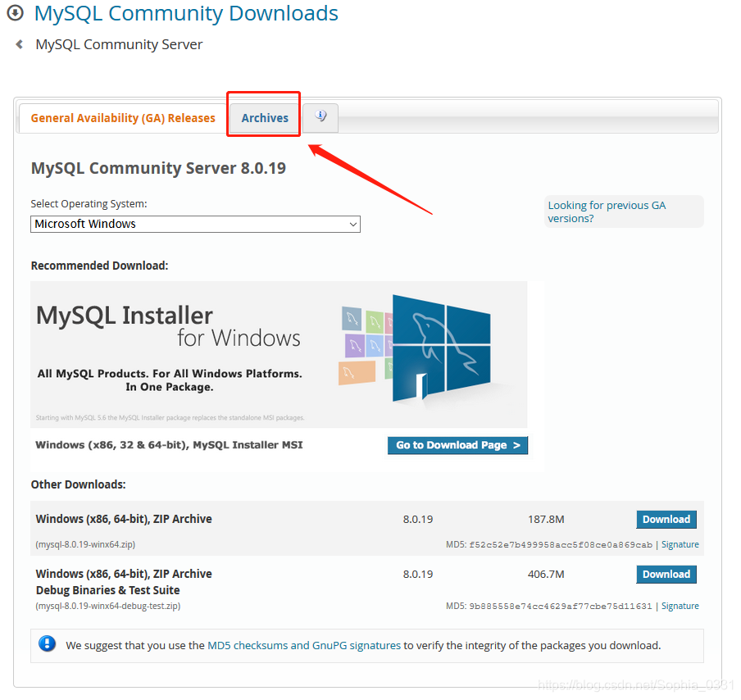Click Debug Binaries & Test Suite title
The width and height of the screenshot is (741, 700).
click(107, 590)
